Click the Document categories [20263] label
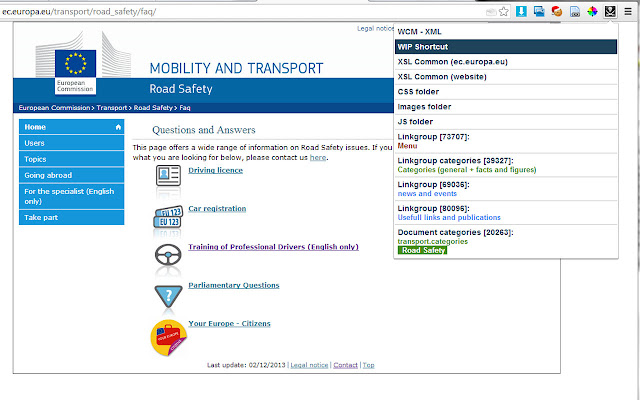 click(x=456, y=232)
